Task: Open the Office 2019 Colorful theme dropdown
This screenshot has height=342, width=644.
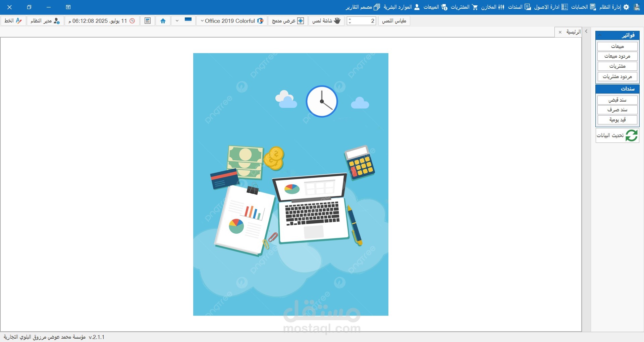Action: 232,21
